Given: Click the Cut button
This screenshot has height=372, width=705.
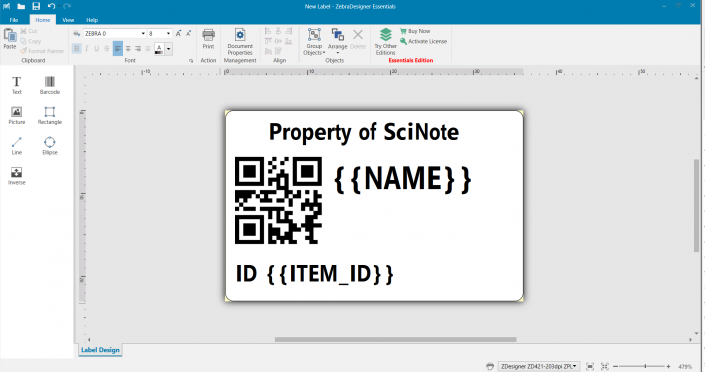Looking at the screenshot, I should [x=28, y=31].
